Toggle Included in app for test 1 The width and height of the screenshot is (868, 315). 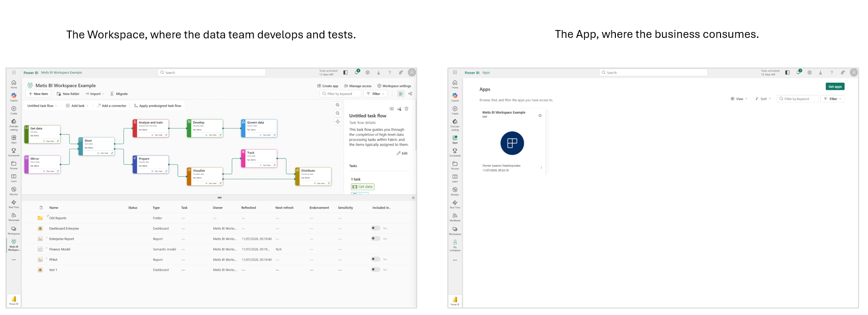click(376, 270)
